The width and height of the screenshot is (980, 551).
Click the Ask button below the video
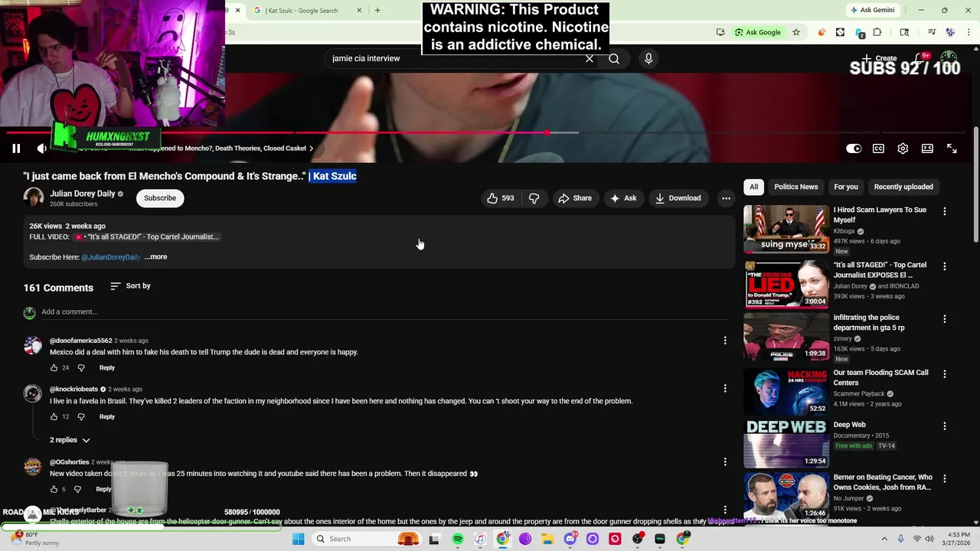click(623, 198)
